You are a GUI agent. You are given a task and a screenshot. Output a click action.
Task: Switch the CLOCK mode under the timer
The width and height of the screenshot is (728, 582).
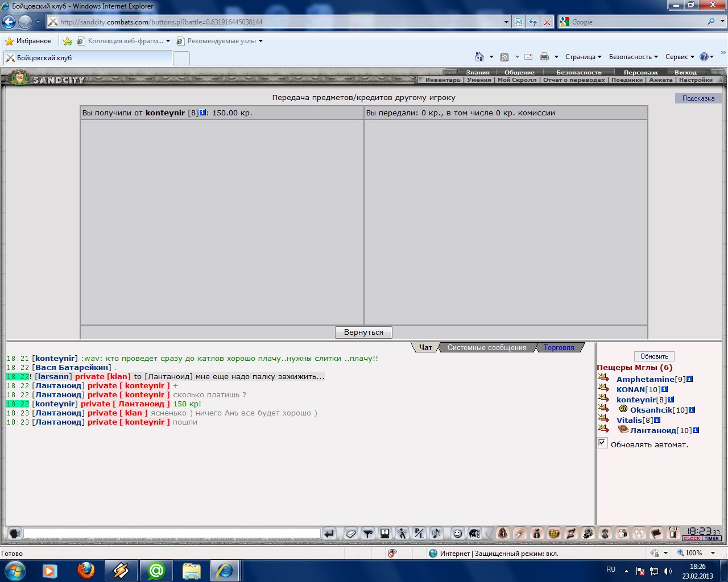tap(692, 538)
